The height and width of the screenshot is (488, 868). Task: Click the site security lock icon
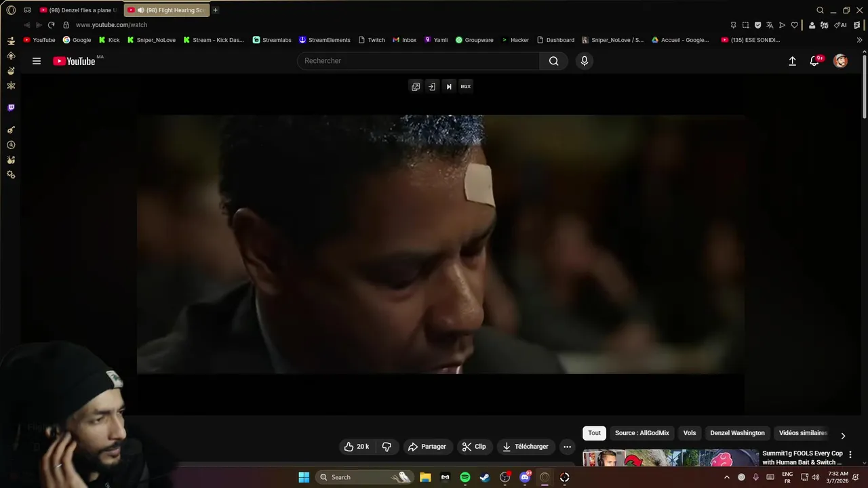pyautogui.click(x=66, y=25)
